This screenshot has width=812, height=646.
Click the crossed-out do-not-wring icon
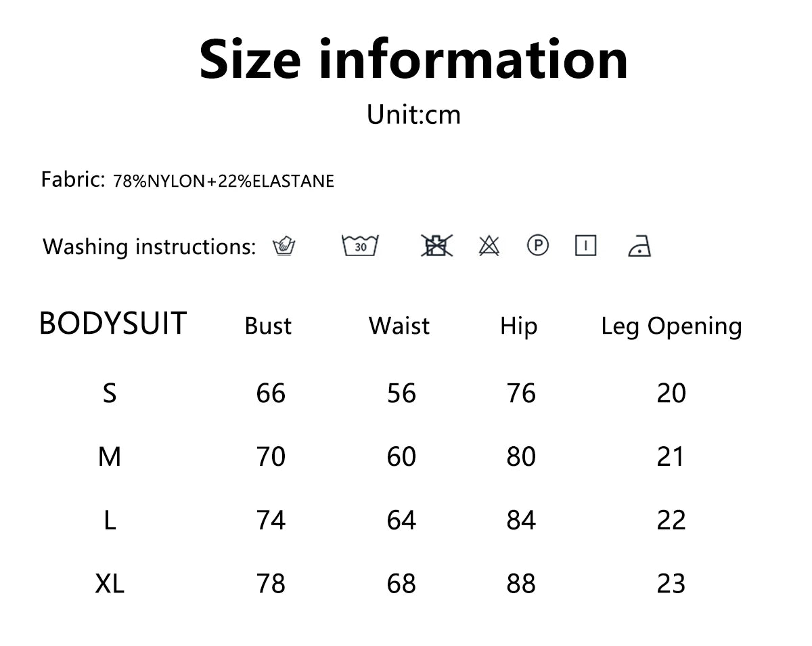pyautogui.click(x=436, y=245)
